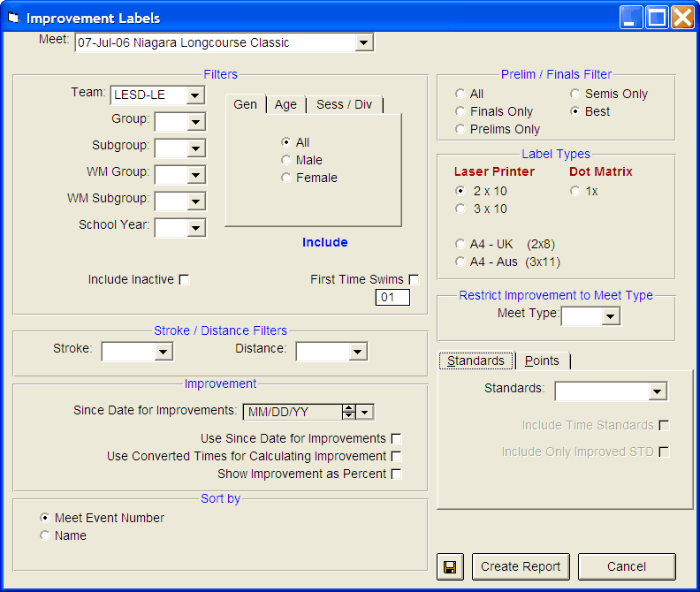Sort by Name radio option
Viewport: 700px width, 592px height.
(x=44, y=535)
